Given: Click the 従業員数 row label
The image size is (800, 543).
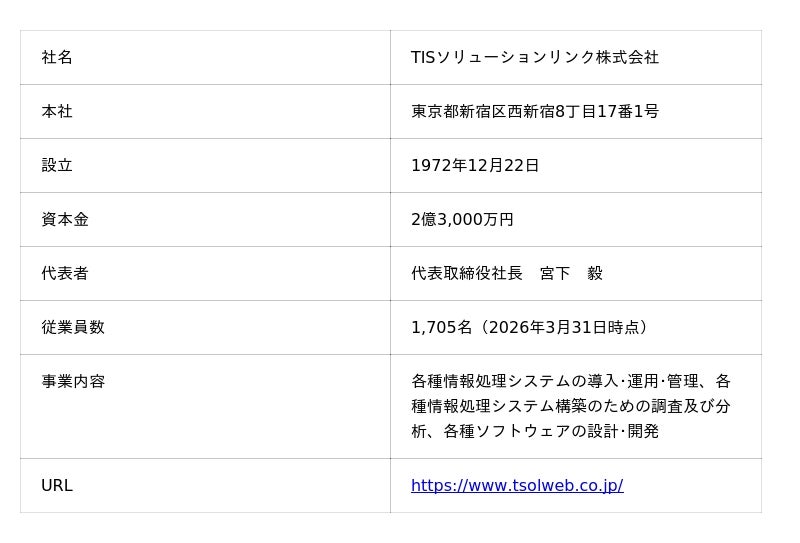Looking at the screenshot, I should [x=73, y=327].
